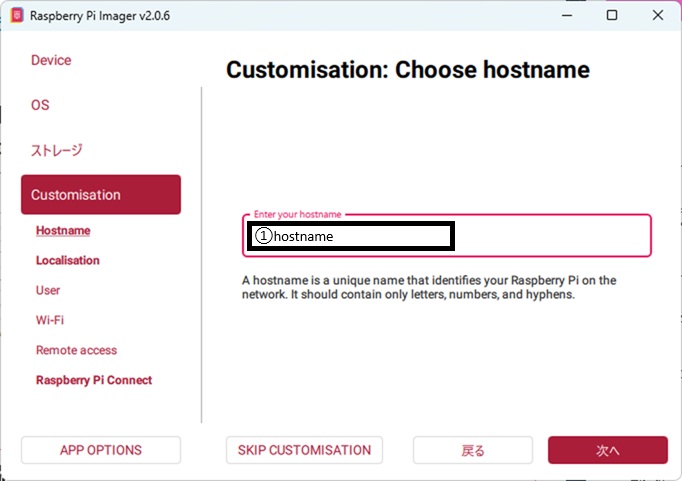682x481 pixels.
Task: Click the Customisation: Choose hostname heading
Action: 408,70
